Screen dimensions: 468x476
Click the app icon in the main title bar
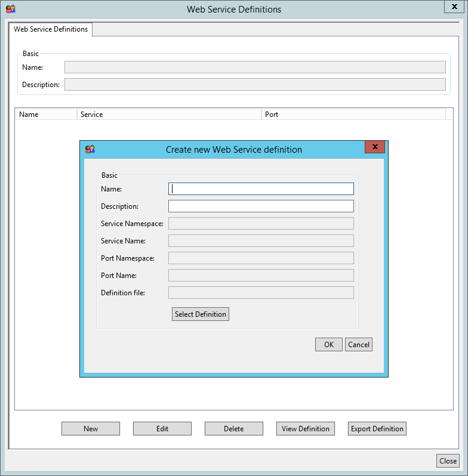10,9
